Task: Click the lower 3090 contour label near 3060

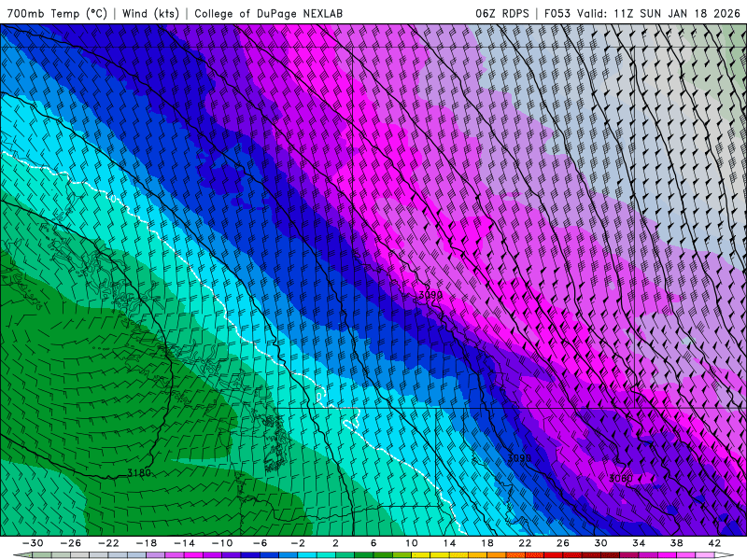Action: point(519,458)
